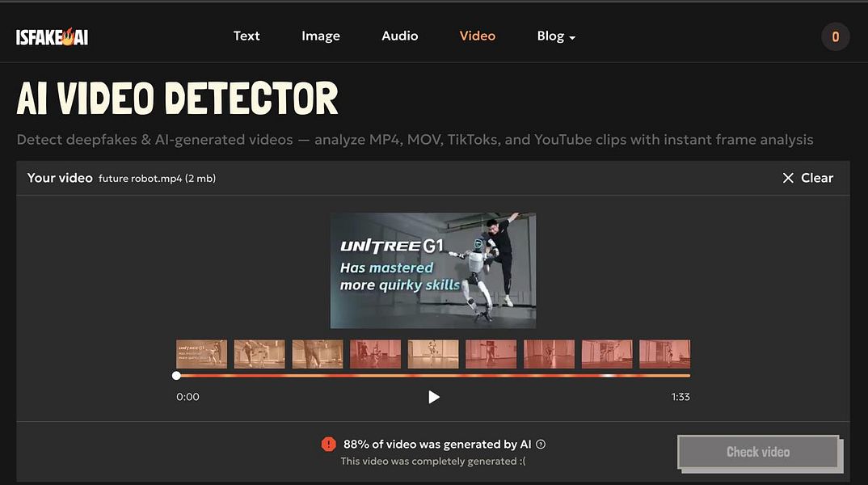Select the first frame thumbnail with UNITREE text

(200, 353)
